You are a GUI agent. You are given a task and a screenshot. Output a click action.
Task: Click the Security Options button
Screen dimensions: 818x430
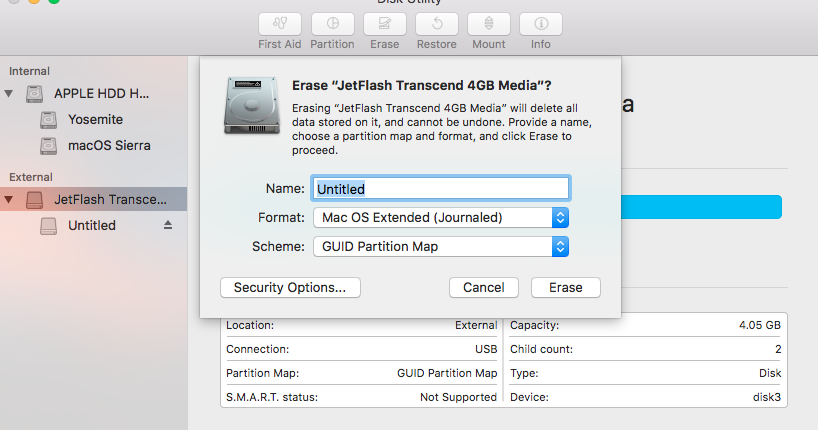[290, 287]
